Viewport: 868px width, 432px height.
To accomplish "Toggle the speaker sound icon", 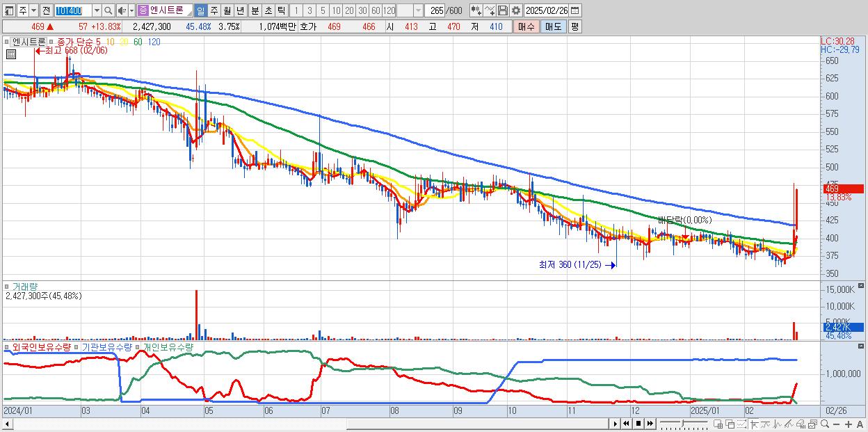I will point(122,10).
